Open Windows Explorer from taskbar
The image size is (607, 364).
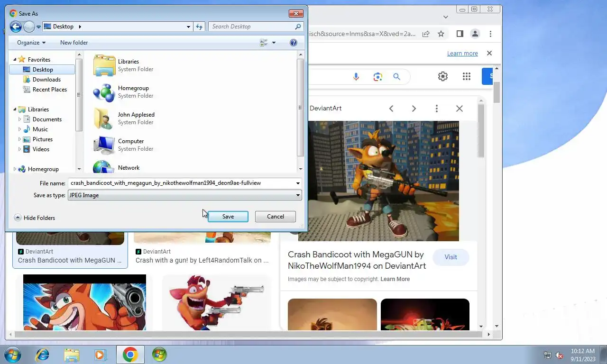click(72, 355)
